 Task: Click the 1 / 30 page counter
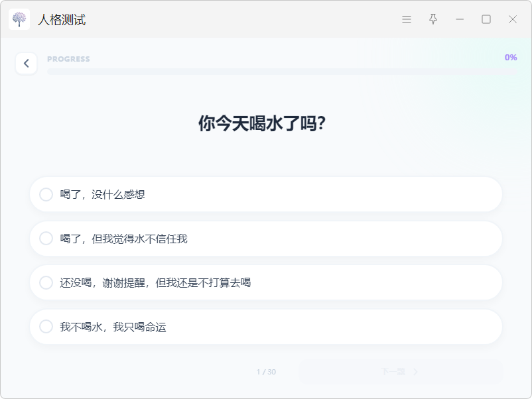pos(267,372)
